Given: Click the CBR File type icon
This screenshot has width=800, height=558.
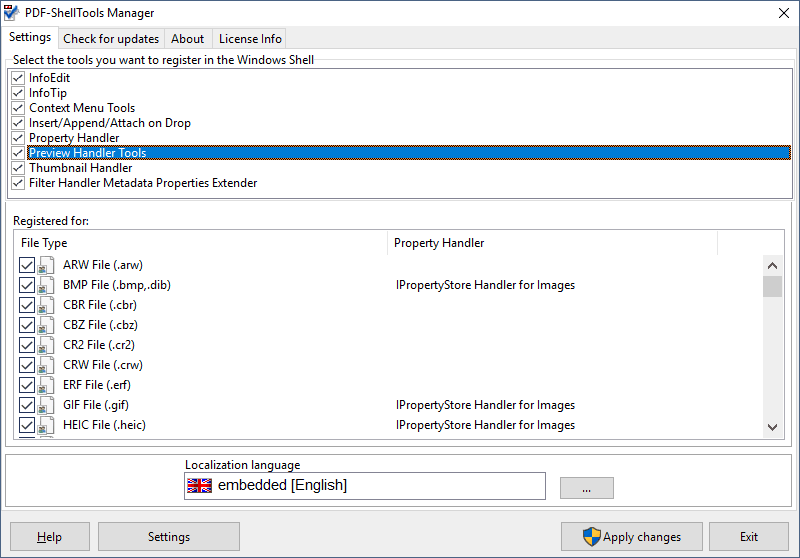Looking at the screenshot, I should [x=46, y=305].
